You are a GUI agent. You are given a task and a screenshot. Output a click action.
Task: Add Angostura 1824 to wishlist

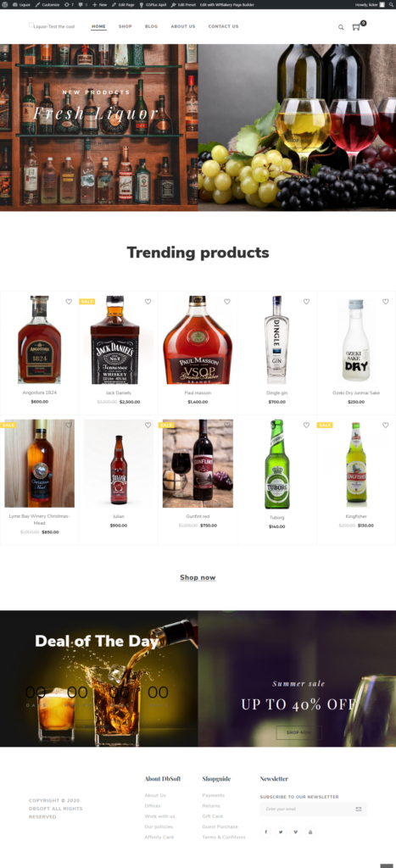pos(69,302)
